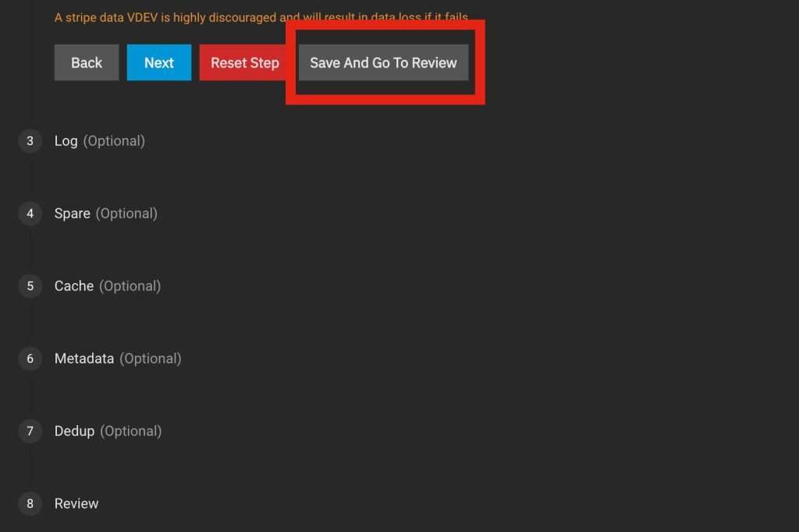
Task: Expand the Log step
Action: (66, 141)
